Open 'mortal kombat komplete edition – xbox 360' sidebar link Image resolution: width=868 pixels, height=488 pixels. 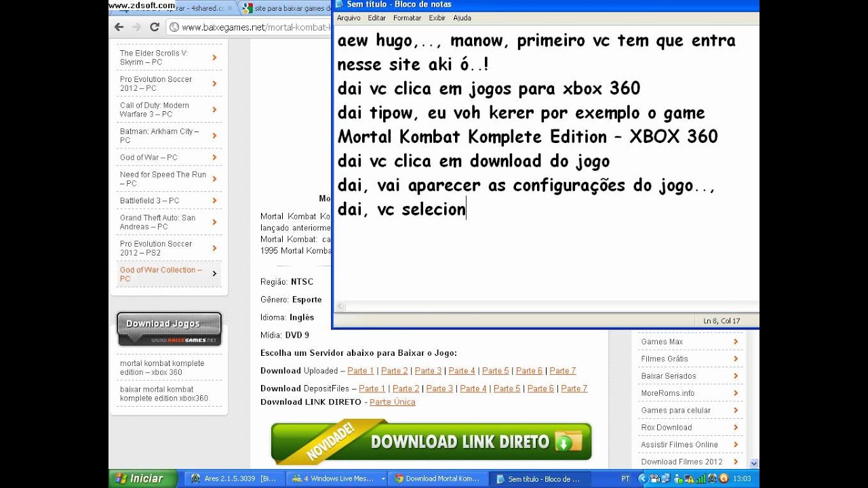click(x=162, y=367)
